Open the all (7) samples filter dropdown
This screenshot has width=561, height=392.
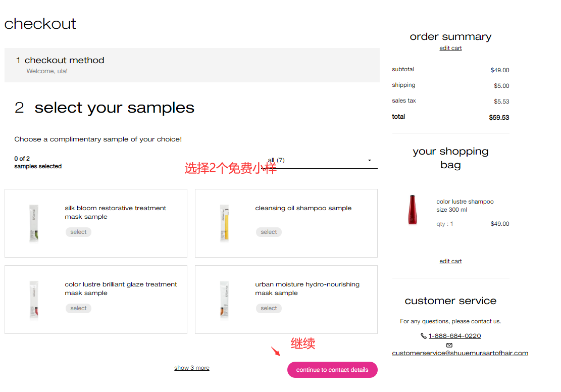pyautogui.click(x=318, y=161)
